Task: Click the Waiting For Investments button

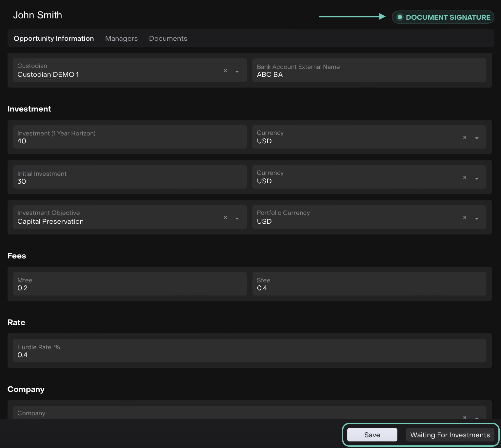Action: [x=450, y=435]
